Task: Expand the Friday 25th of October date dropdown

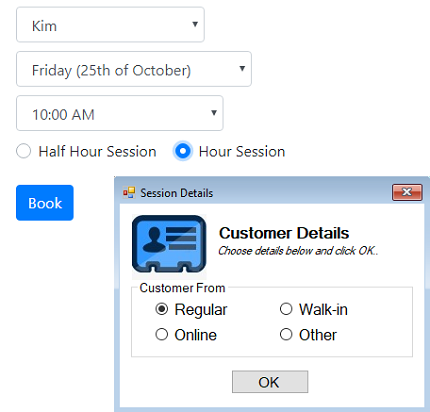Action: tap(134, 69)
